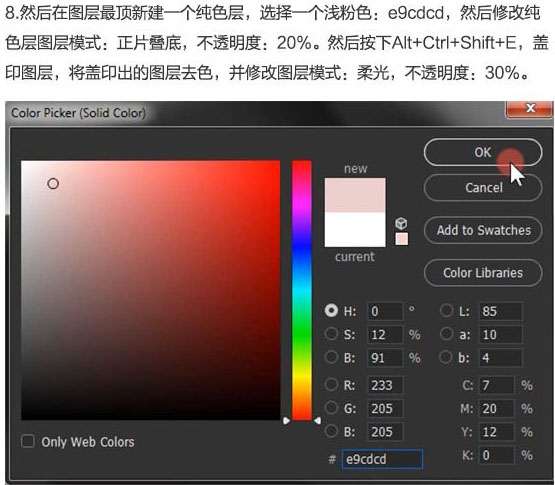Close the Color Picker dialog
This screenshot has width=555, height=485.
tap(530, 108)
